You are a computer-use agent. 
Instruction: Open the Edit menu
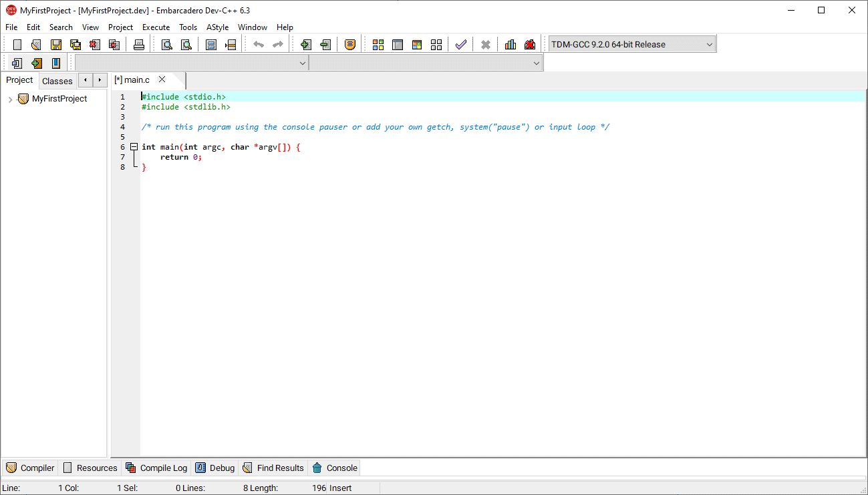[33, 27]
